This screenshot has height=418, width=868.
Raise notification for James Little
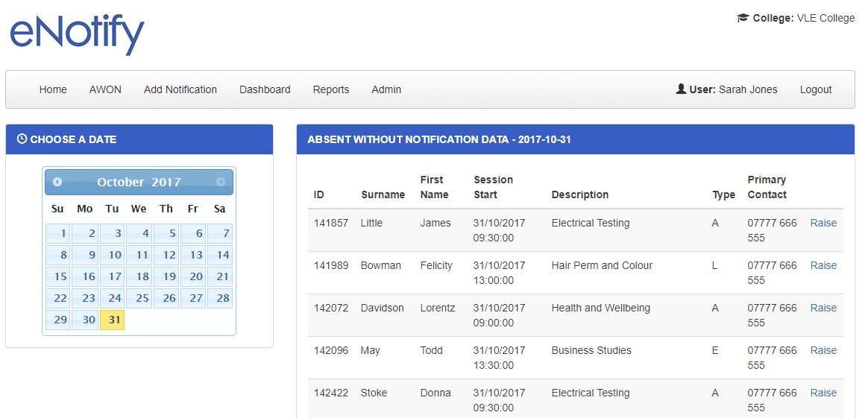(824, 223)
